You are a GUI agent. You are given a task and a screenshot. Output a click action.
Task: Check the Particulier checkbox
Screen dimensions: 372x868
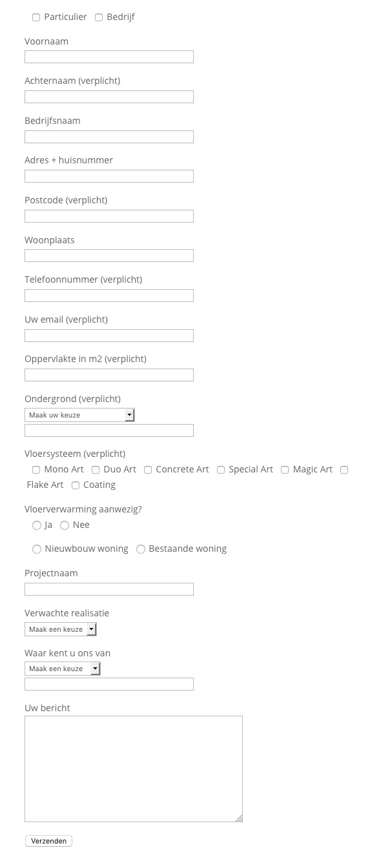tap(36, 17)
